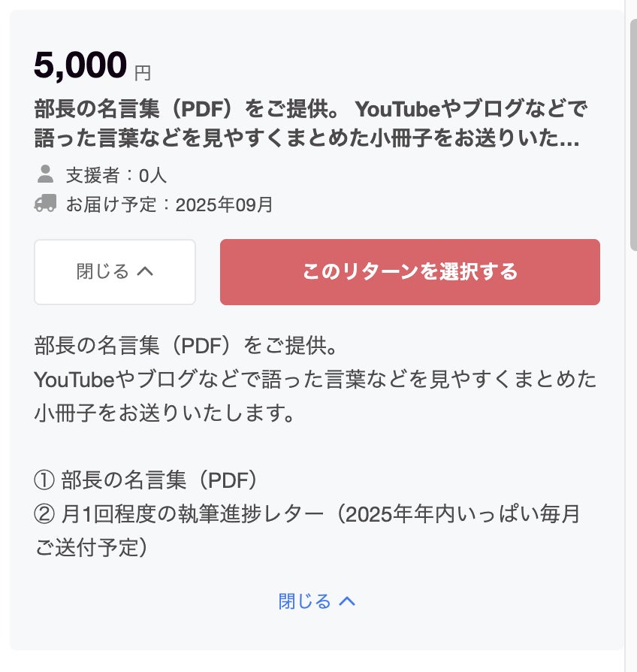Click the scrollbar track below the thumb
The width and height of the screenshot is (637, 672).
[x=632, y=451]
